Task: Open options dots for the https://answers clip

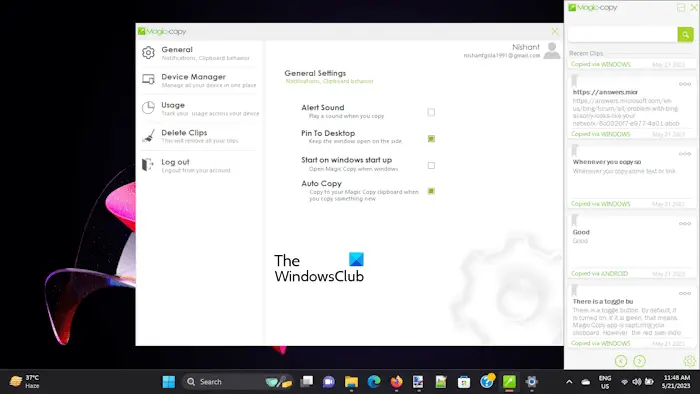Action: (x=685, y=84)
